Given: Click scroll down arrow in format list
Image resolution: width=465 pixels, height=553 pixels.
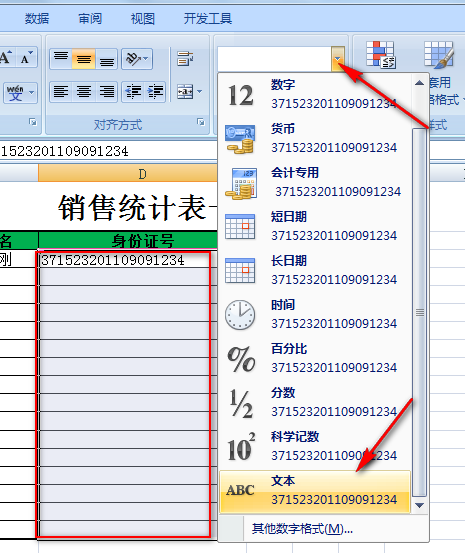Looking at the screenshot, I should tap(419, 505).
